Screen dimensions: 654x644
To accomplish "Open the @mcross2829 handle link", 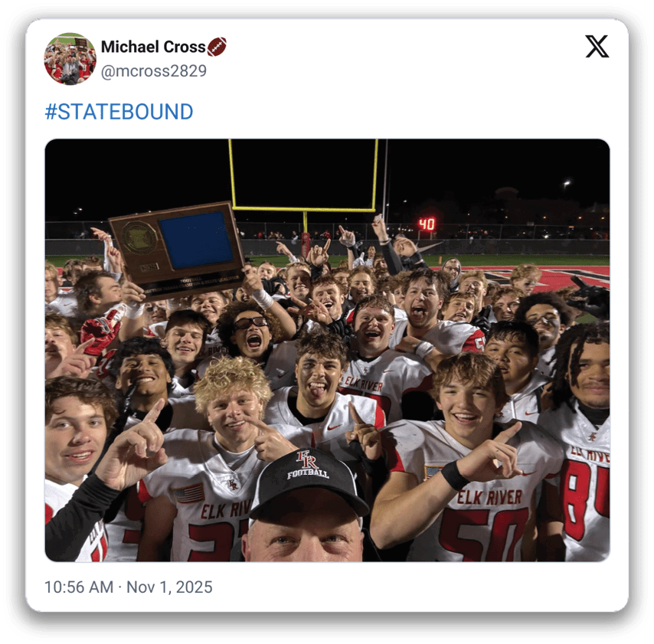I will coord(153,71).
